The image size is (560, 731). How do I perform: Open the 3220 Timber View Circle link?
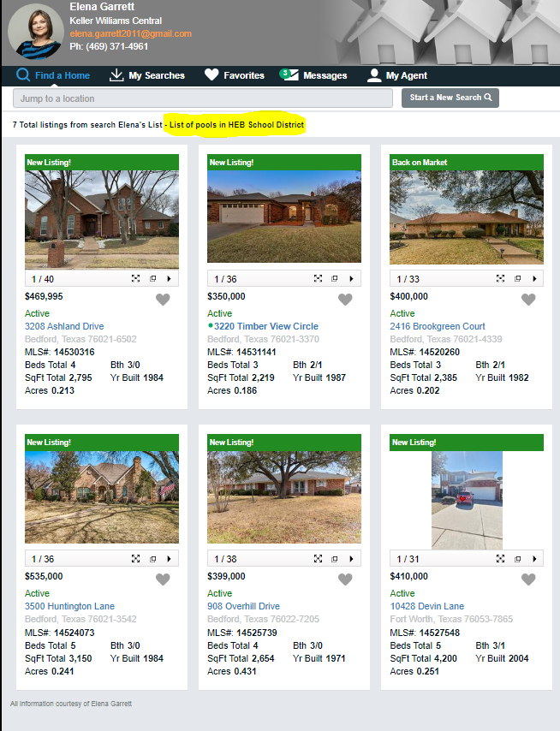click(x=266, y=326)
